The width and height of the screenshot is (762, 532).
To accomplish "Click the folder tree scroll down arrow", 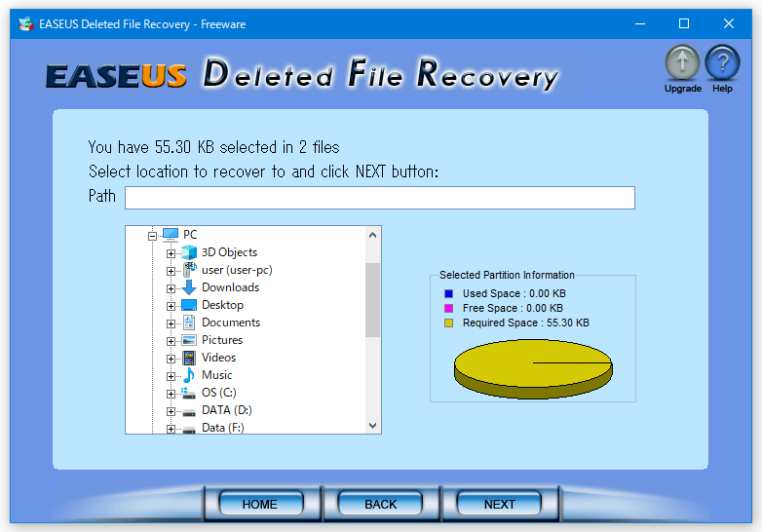I will (373, 425).
